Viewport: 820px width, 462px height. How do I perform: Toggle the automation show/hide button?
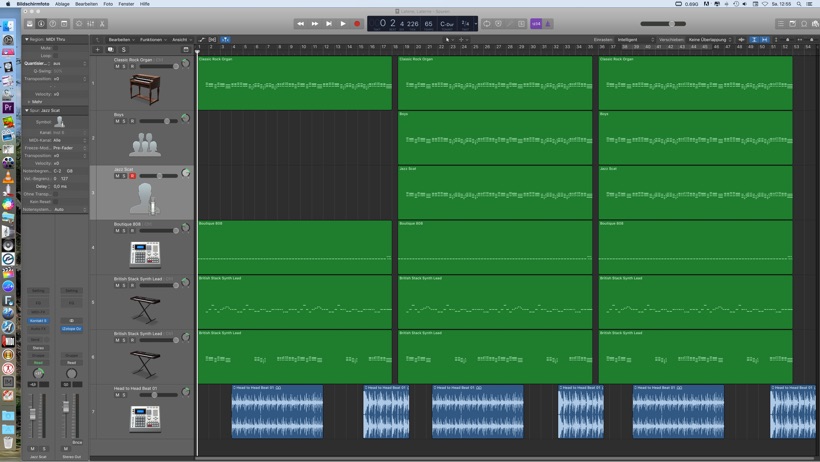click(202, 40)
